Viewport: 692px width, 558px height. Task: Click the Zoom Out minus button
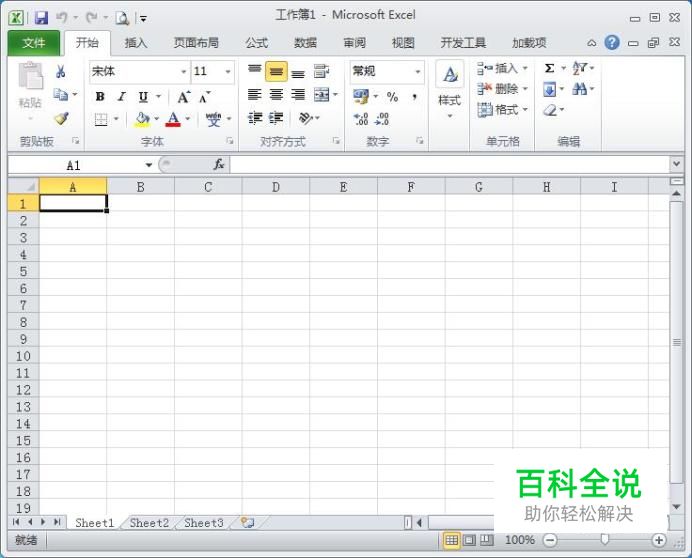550,540
